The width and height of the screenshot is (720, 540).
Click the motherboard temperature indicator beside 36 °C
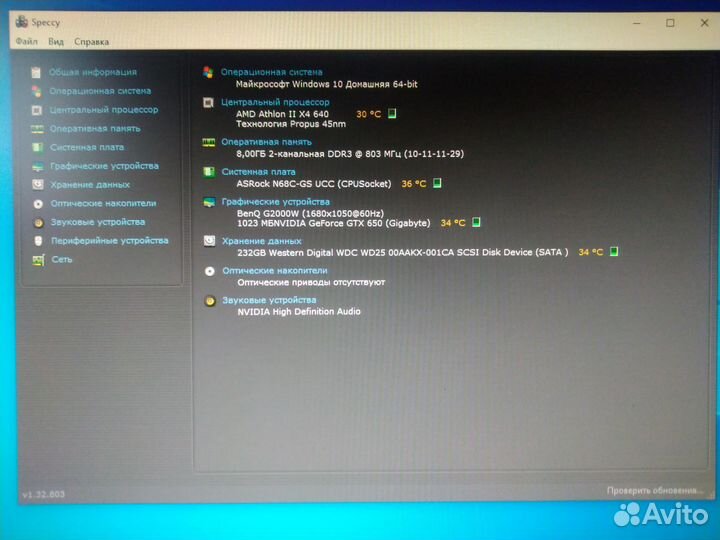437,183
